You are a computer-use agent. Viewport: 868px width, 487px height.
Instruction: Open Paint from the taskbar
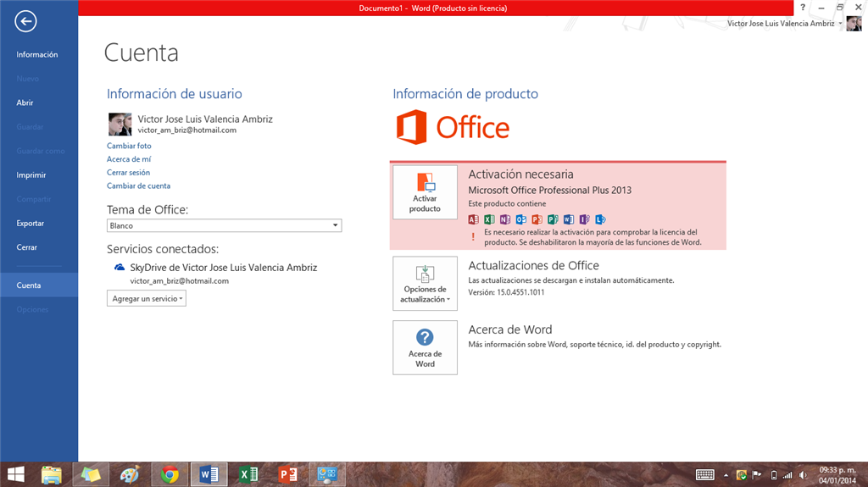point(130,475)
